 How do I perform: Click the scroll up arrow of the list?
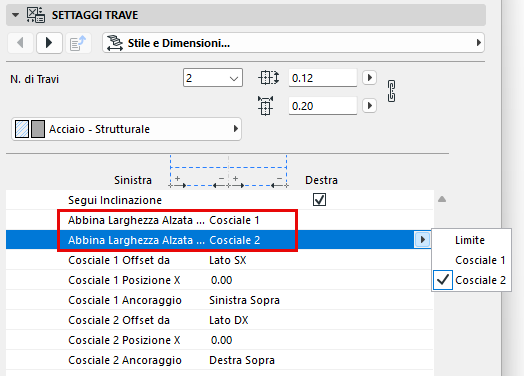442,199
